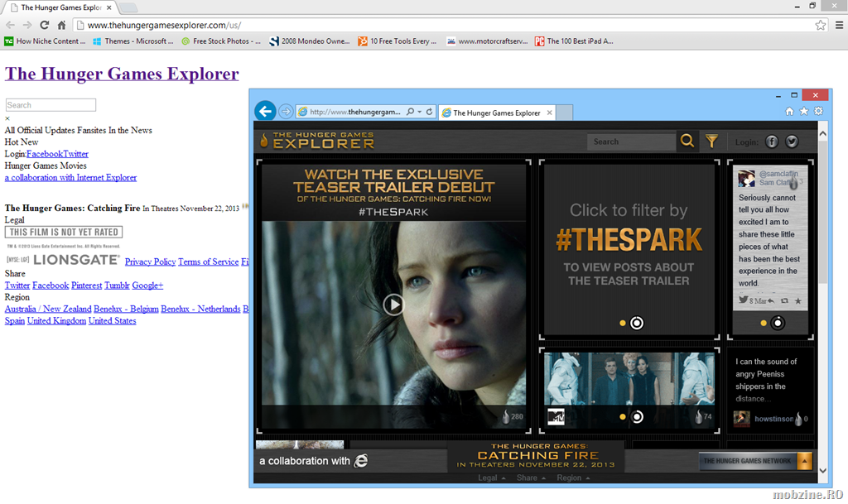Open the Privacy Policy link
Viewport: 848px width, 504px height.
(150, 262)
